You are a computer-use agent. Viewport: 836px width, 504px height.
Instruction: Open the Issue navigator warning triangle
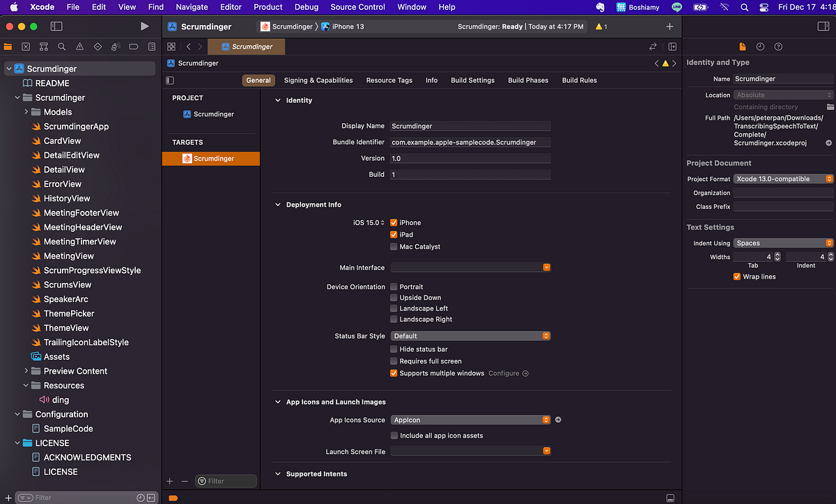(x=79, y=47)
